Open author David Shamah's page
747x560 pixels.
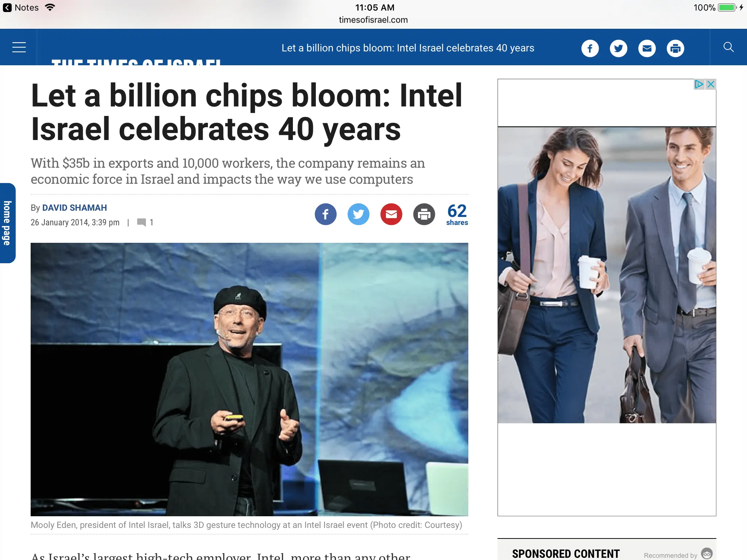click(74, 208)
